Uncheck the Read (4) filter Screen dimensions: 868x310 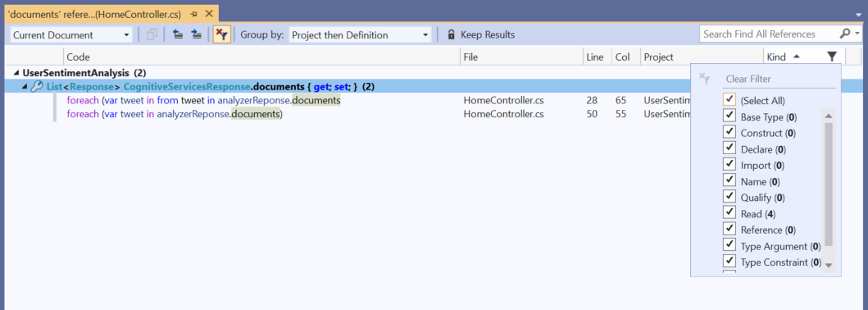tap(729, 213)
